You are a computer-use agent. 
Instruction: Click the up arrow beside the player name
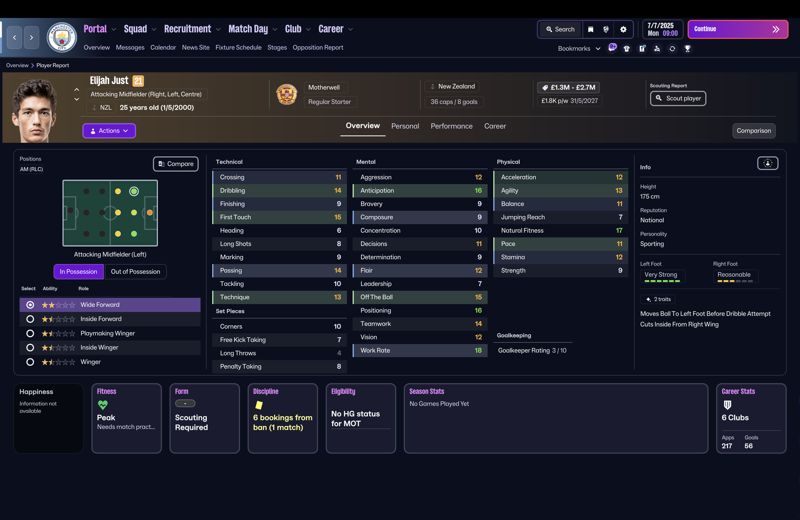click(77, 89)
